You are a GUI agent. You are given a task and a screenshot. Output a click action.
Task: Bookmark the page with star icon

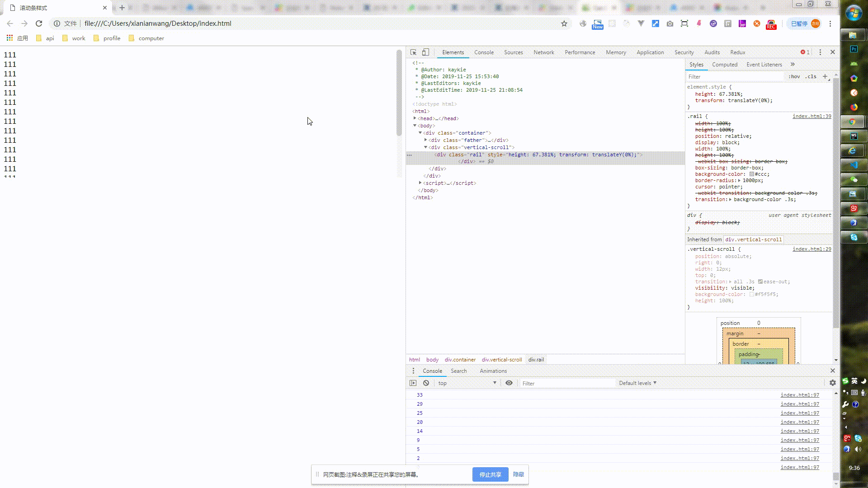click(x=564, y=23)
